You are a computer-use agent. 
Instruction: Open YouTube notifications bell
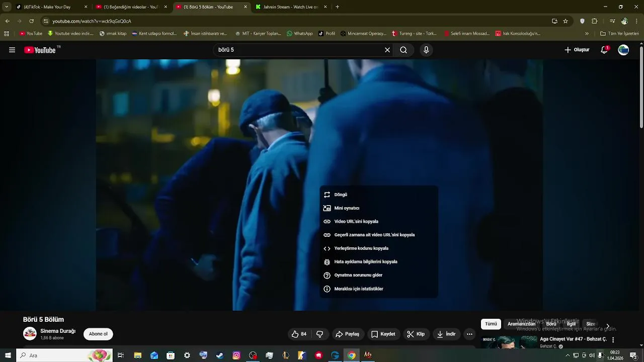604,50
